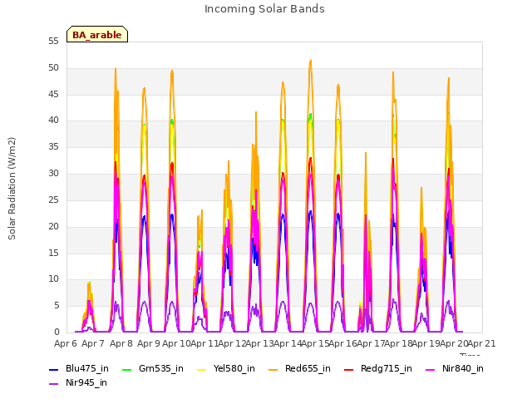Click the red Redg715_in legend swatch
This screenshot has width=532, height=399.
(349, 369)
